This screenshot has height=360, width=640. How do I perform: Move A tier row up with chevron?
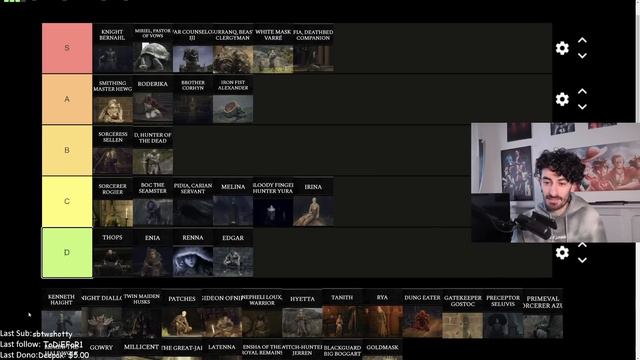(x=582, y=91)
